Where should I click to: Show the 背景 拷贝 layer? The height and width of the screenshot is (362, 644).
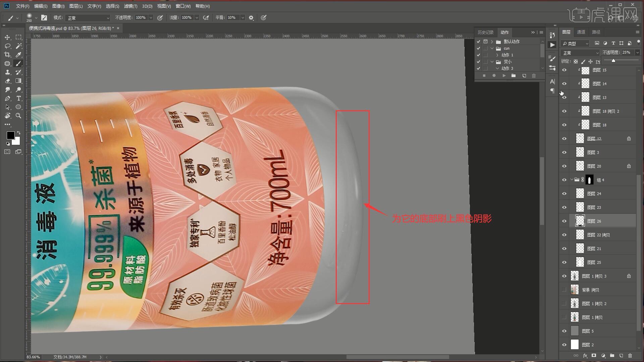click(564, 290)
